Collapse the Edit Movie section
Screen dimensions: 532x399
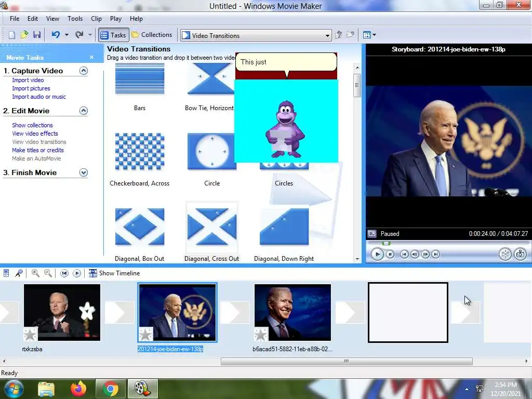coord(84,111)
